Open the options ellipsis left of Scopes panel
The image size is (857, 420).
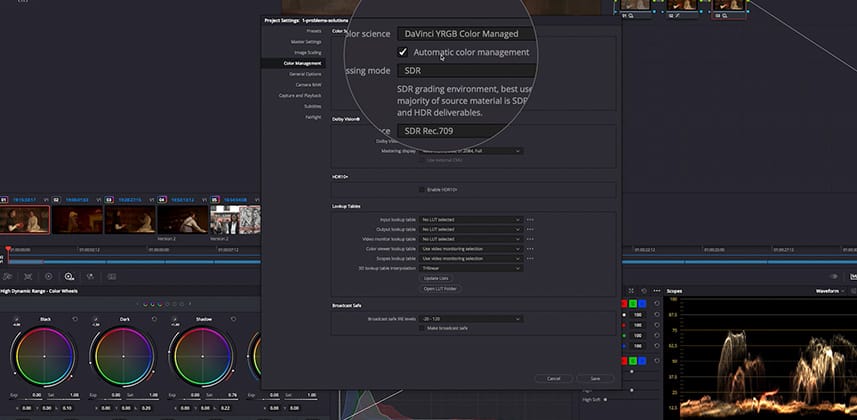[657, 291]
